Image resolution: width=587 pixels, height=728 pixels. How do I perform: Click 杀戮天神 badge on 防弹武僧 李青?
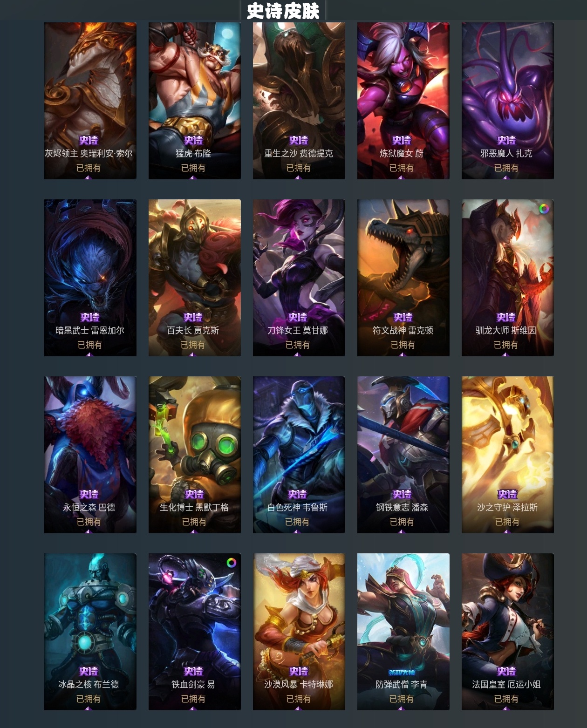(402, 672)
